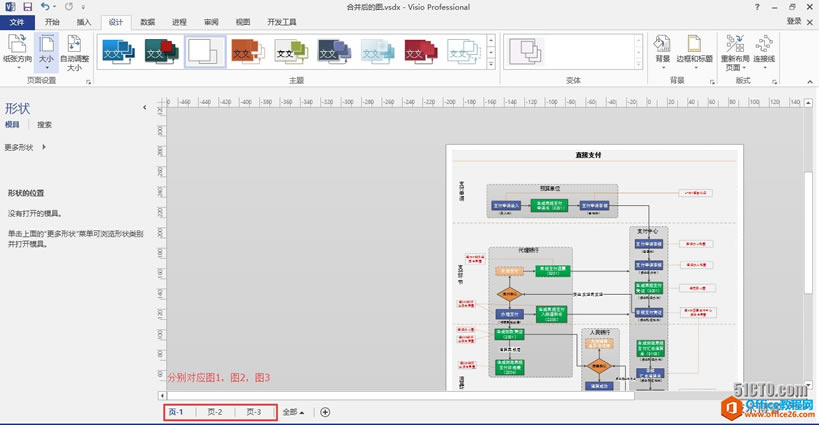Screen dimensions: 819x425
Task: Click 登录 (sign in) button
Action: pos(793,21)
